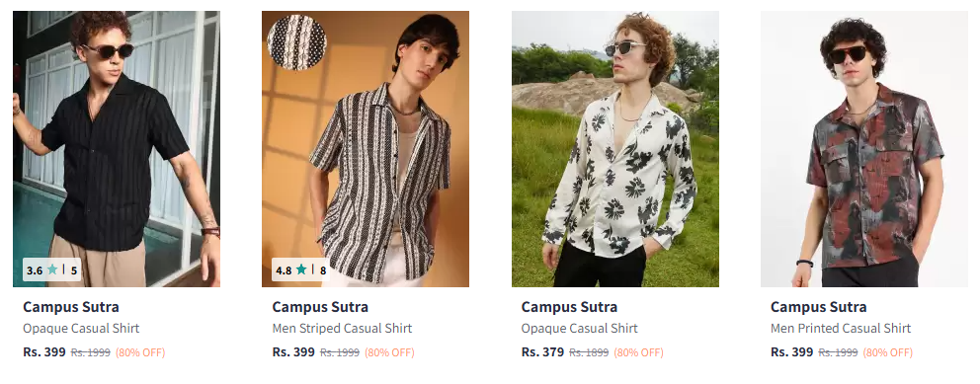
Task: Open the black-and-white striped shirt image
Action: pos(365,149)
